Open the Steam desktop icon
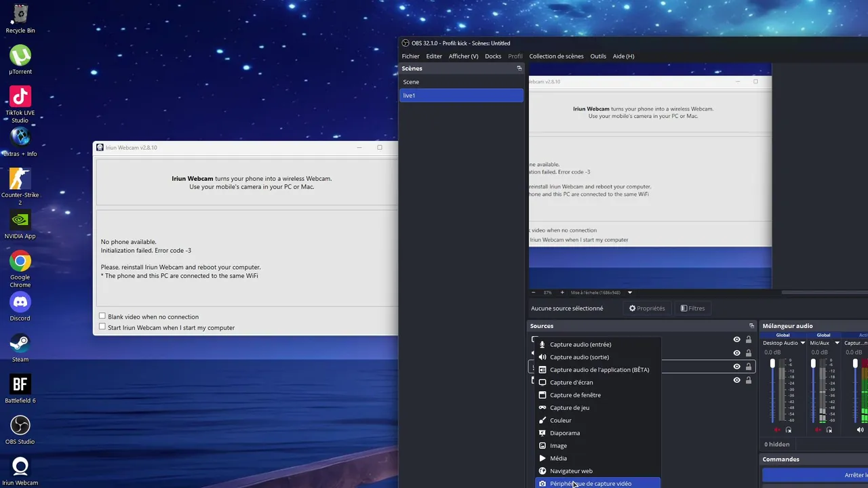The image size is (868, 488). (x=20, y=348)
